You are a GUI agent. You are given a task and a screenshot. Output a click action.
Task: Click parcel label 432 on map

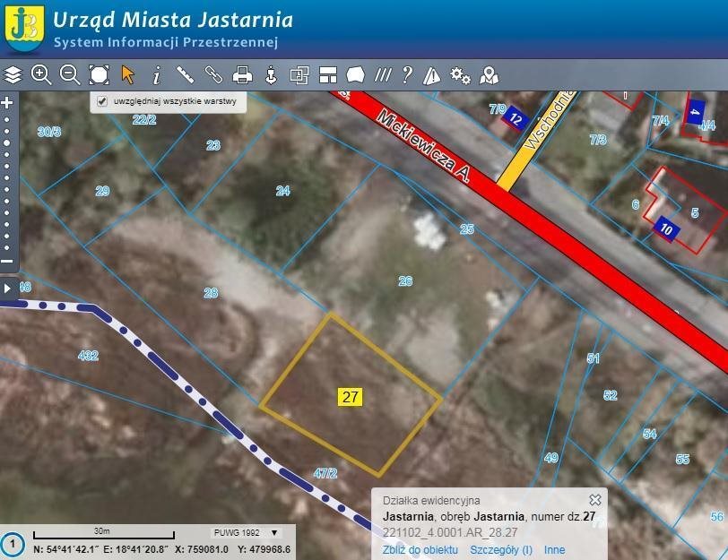pyautogui.click(x=88, y=356)
